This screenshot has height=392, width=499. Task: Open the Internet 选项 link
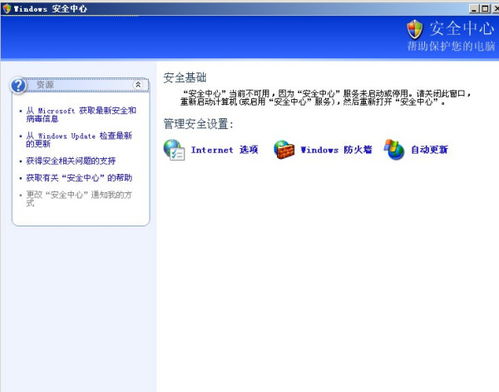tap(224, 150)
